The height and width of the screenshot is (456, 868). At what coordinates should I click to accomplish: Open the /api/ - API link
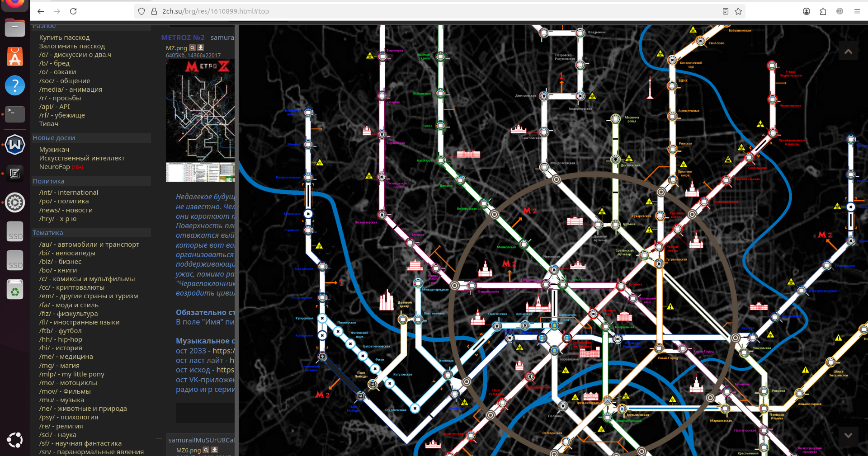[54, 107]
